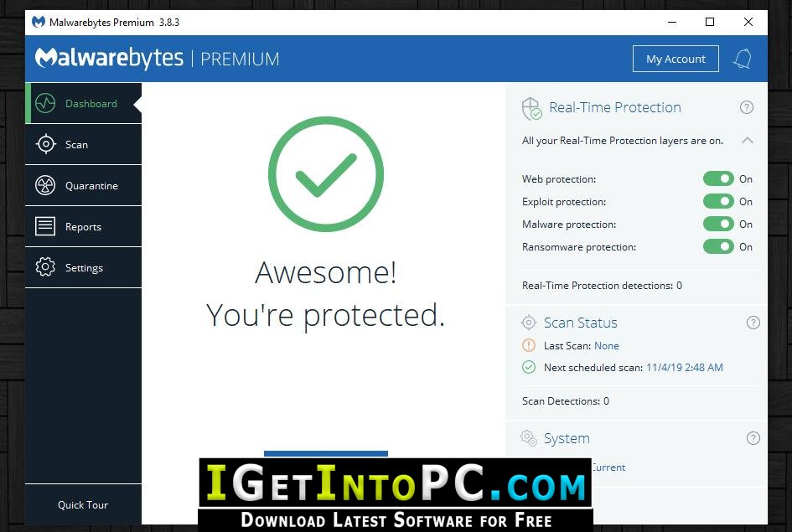Open the Reports page
Screen dimensions: 792x532
(83, 227)
